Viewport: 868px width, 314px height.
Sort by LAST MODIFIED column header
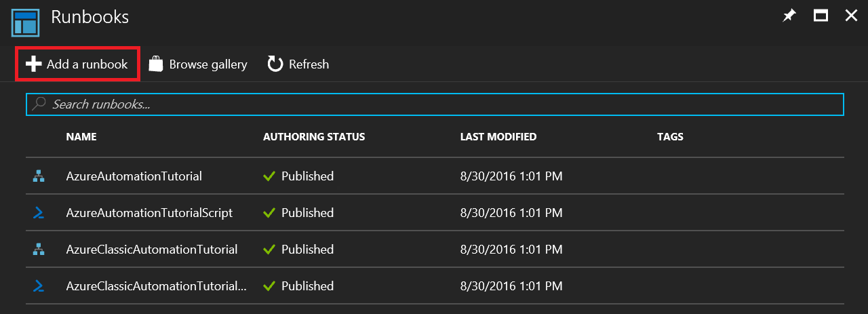tap(498, 137)
